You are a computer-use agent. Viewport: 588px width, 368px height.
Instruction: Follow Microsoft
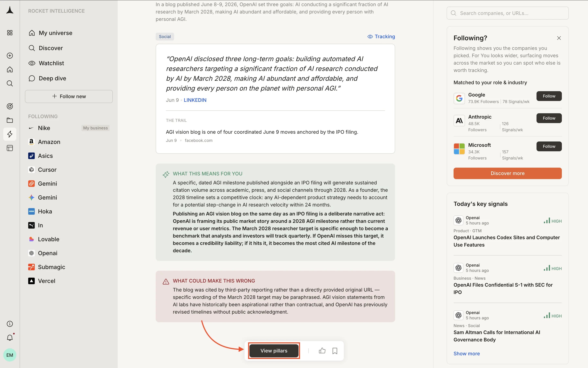(x=549, y=146)
